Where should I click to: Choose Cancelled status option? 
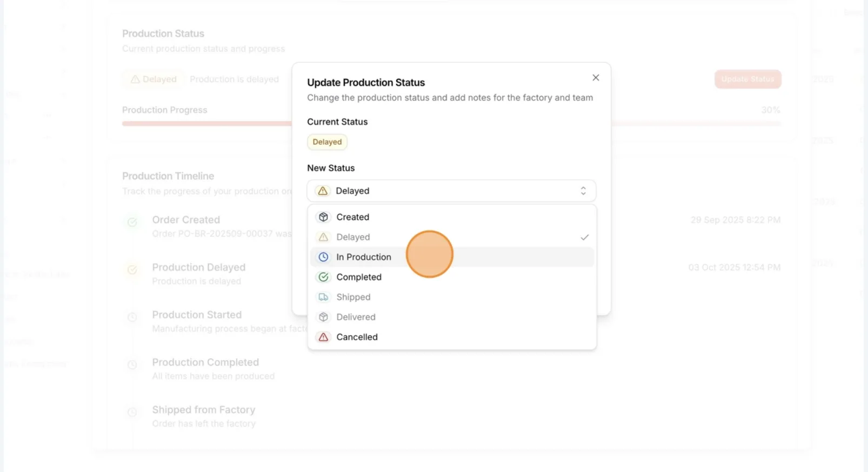pos(452,337)
